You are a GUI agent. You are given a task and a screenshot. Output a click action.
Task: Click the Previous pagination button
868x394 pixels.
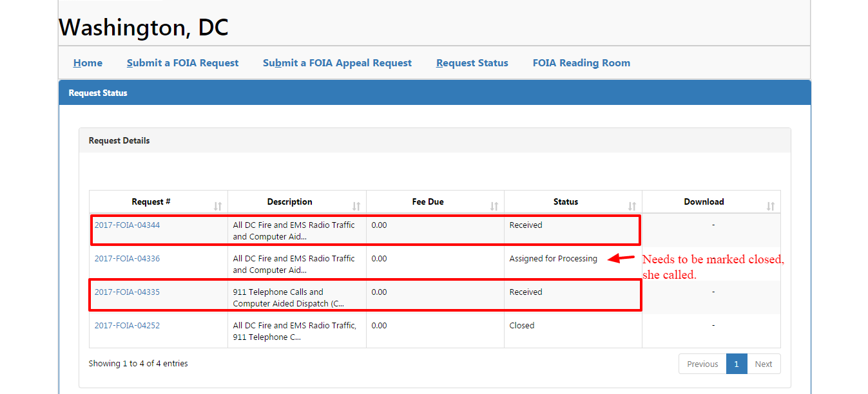702,364
